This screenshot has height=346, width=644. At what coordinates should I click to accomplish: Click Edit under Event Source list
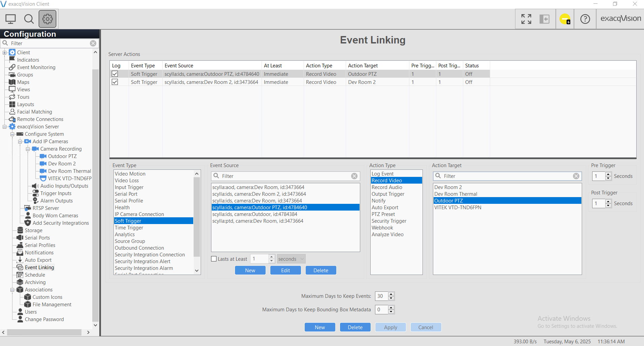(285, 271)
